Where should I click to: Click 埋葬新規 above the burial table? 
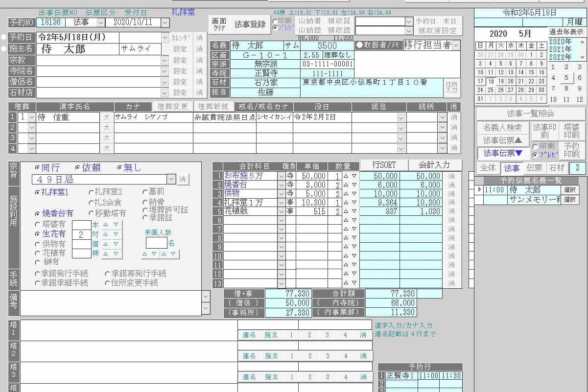coord(214,107)
